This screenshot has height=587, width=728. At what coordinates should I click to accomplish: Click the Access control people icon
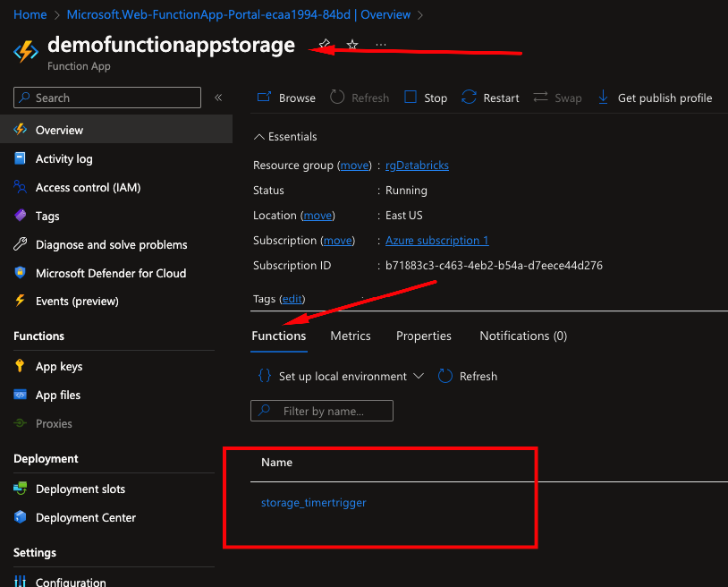pos(20,187)
